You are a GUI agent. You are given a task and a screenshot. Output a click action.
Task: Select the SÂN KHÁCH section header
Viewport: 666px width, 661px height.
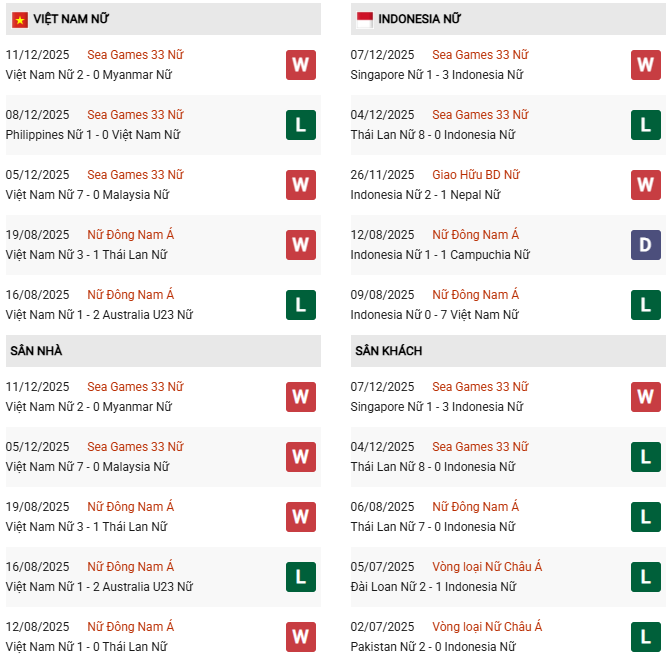pyautogui.click(x=388, y=351)
